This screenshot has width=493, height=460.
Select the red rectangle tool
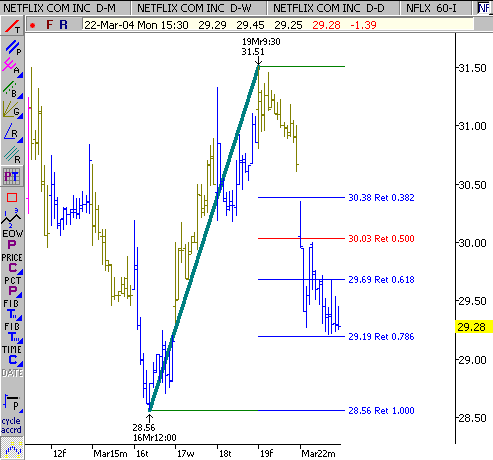click(12, 198)
